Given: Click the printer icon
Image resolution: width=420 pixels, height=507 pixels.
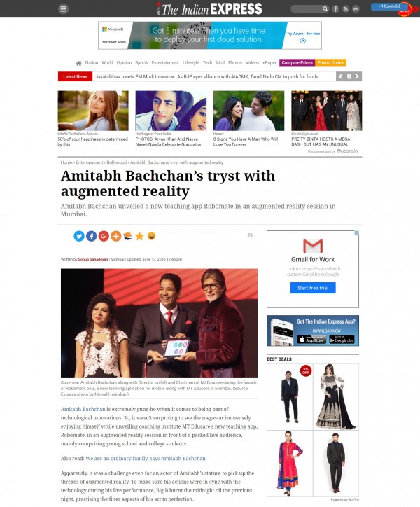Looking at the screenshot, I should click(250, 235).
